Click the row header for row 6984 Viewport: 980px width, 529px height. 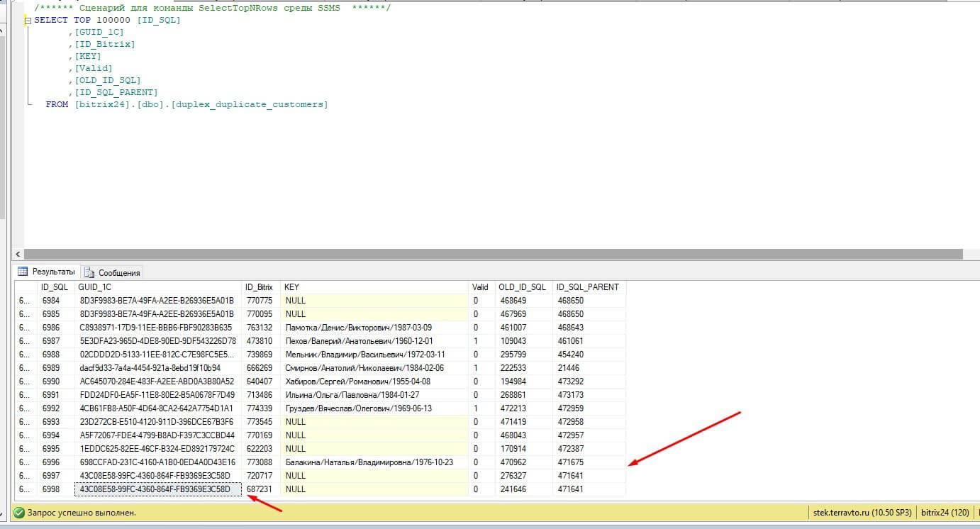(24, 301)
